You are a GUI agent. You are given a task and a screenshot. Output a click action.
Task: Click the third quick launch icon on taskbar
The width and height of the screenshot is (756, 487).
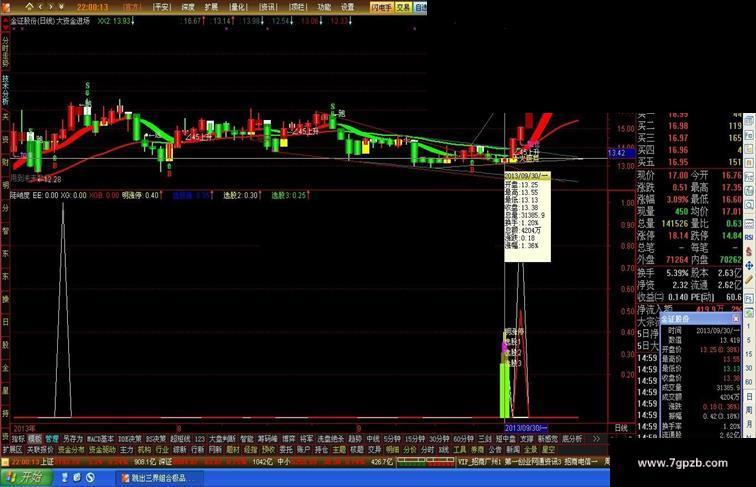[90, 477]
